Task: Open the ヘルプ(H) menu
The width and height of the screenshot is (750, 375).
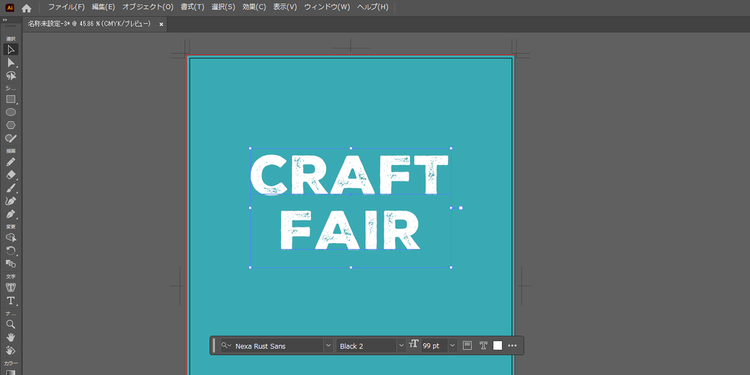Action: tap(373, 8)
